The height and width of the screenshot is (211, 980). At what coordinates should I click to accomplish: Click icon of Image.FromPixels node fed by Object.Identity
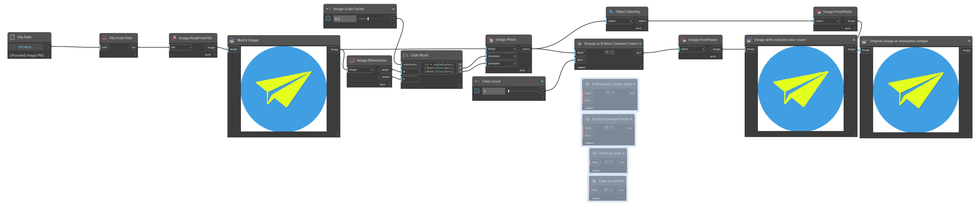[x=819, y=12]
